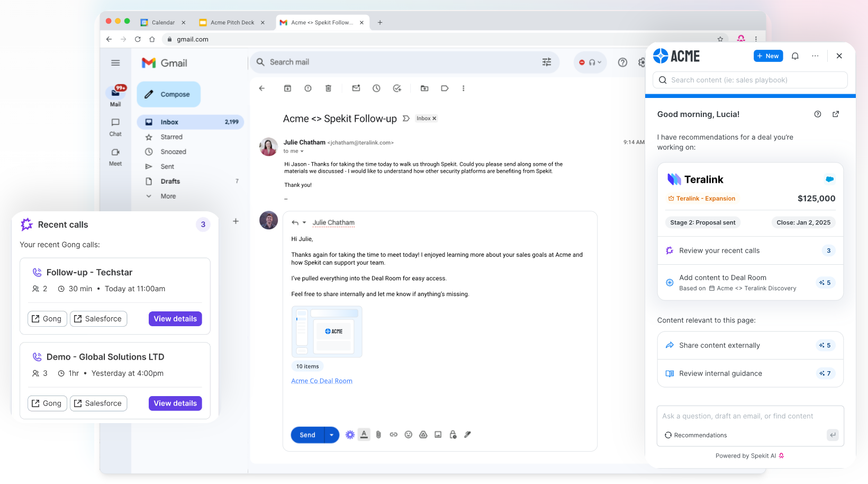This screenshot has height=484, width=868.
Task: Open the send options dropdown arrow
Action: (331, 435)
